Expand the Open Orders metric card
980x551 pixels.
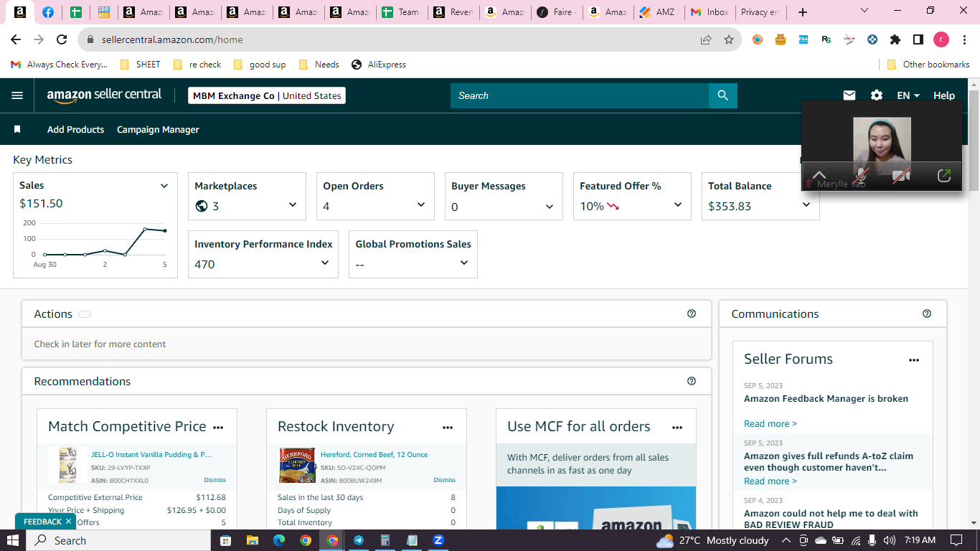(421, 205)
